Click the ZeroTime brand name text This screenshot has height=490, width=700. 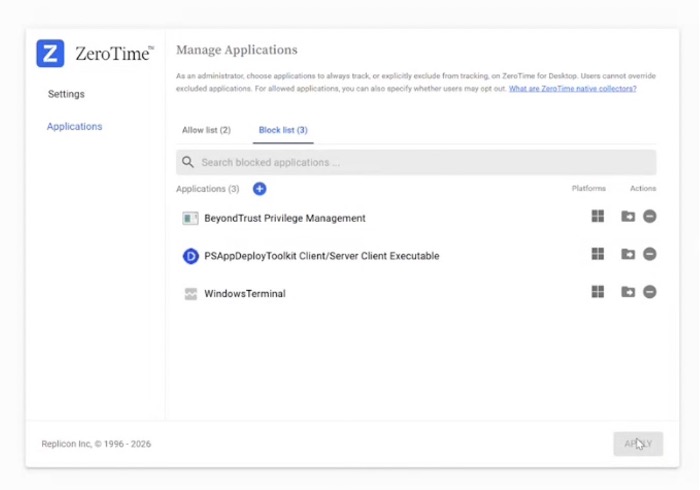pos(114,54)
